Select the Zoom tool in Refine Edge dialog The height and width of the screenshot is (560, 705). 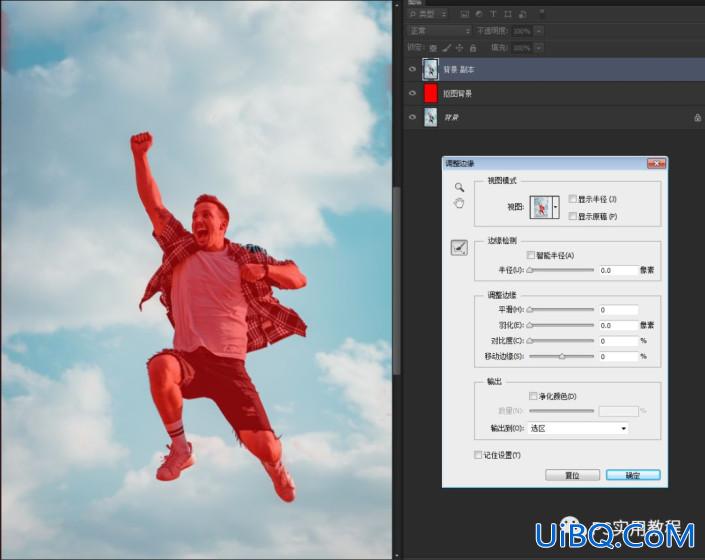[x=459, y=187]
